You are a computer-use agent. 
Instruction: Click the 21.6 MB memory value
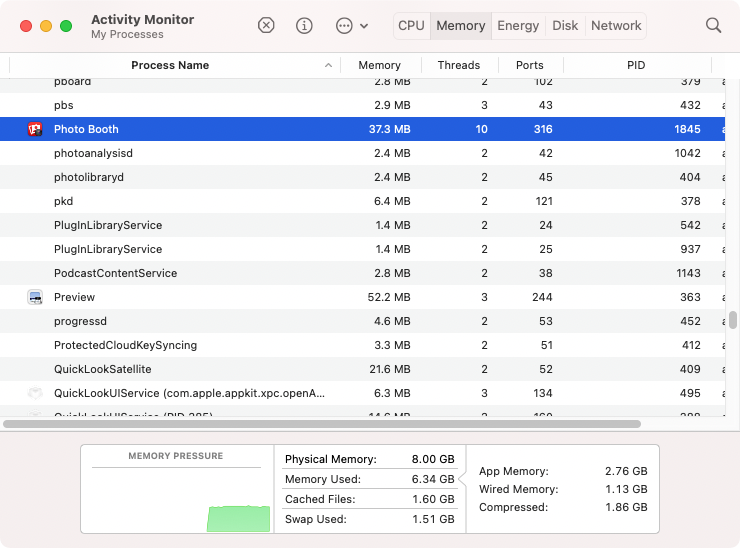click(390, 369)
